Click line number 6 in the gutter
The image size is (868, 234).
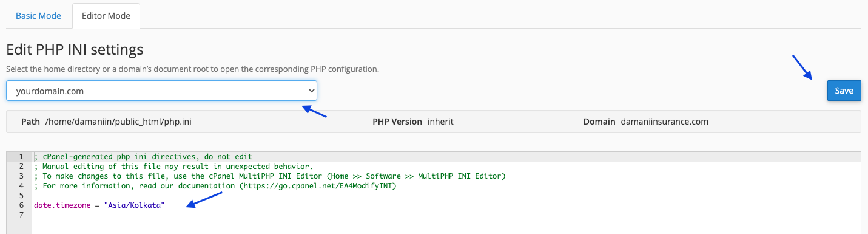(21, 205)
